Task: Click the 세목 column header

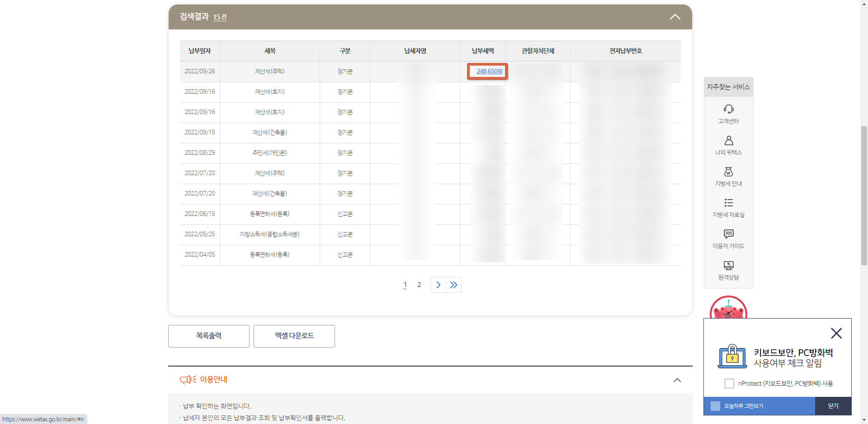Action: click(270, 51)
